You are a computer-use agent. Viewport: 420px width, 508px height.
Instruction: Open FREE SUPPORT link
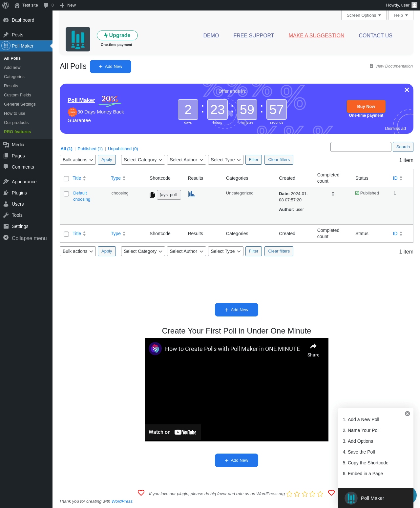(254, 35)
